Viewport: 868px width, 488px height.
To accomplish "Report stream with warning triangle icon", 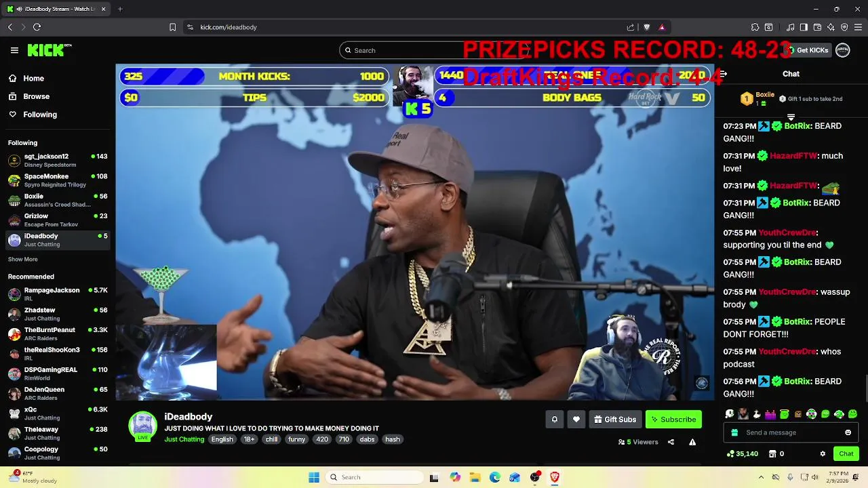I will [x=692, y=442].
